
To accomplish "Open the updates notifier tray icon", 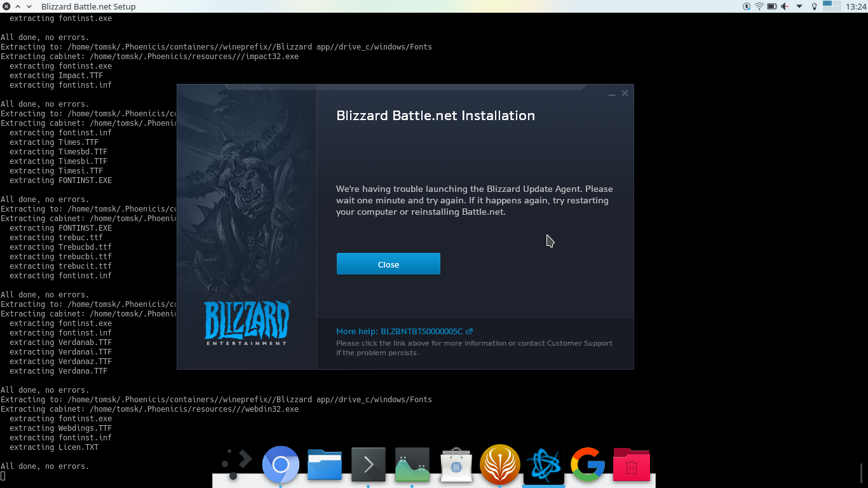I will coord(747,6).
